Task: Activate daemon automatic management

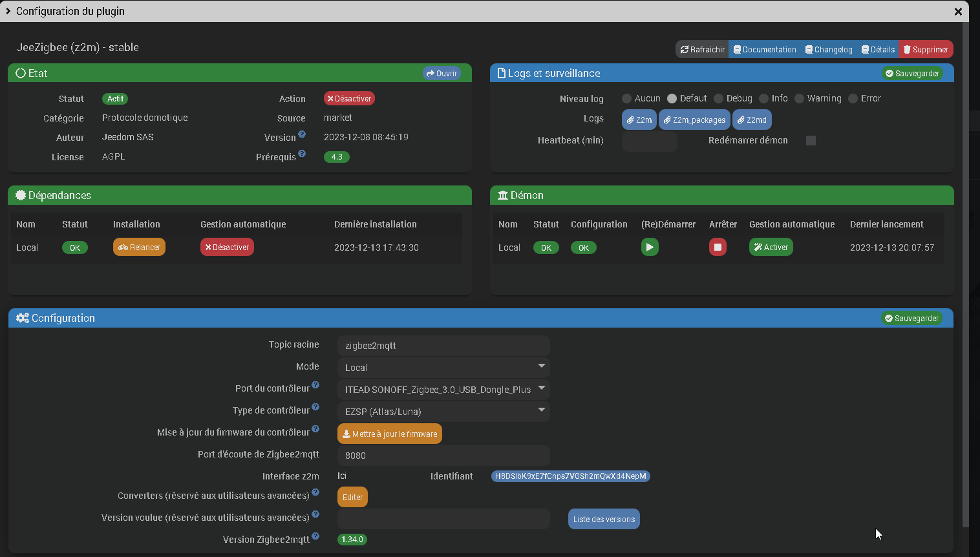Action: pyautogui.click(x=771, y=247)
